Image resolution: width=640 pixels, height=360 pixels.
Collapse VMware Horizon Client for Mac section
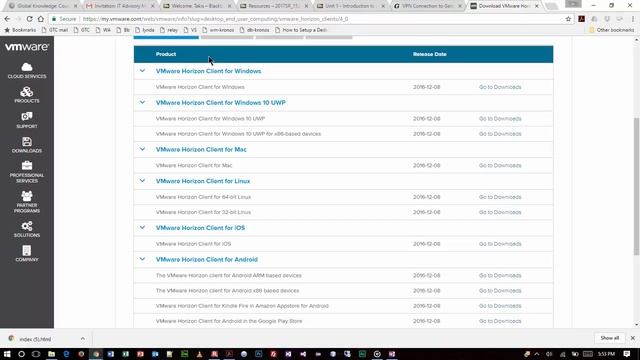click(x=142, y=149)
